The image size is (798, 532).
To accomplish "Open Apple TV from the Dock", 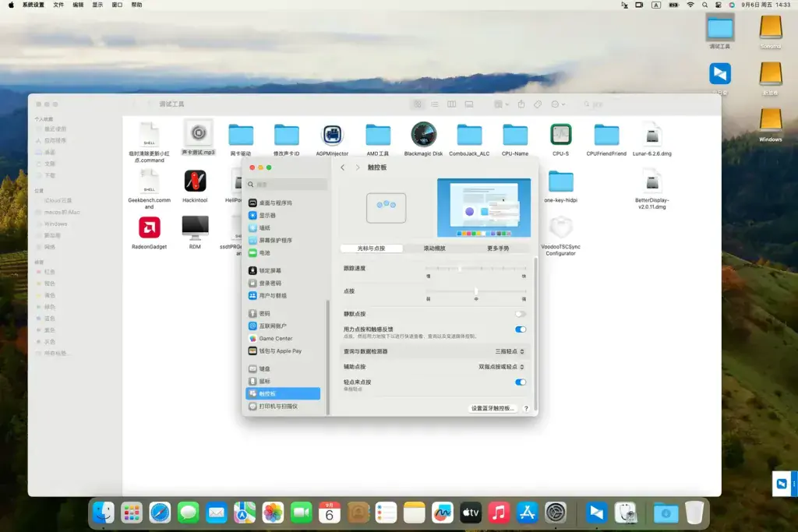I will click(x=470, y=513).
